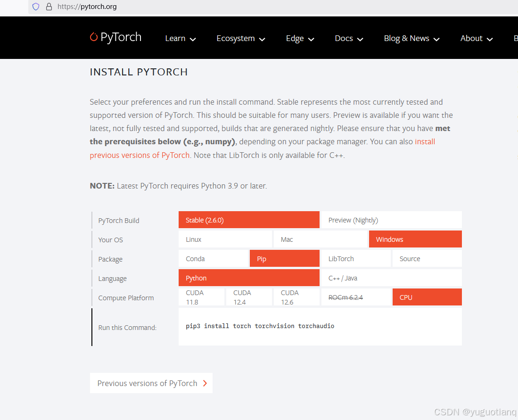Expand the Learn dropdown chevron
The width and height of the screenshot is (518, 420).
(193, 39)
